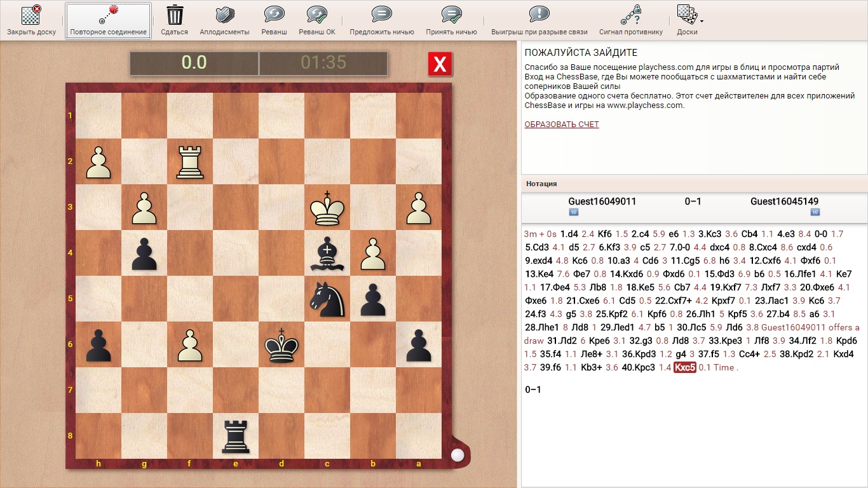
Task: Request a rematch with the Реванш icon
Action: (x=275, y=15)
